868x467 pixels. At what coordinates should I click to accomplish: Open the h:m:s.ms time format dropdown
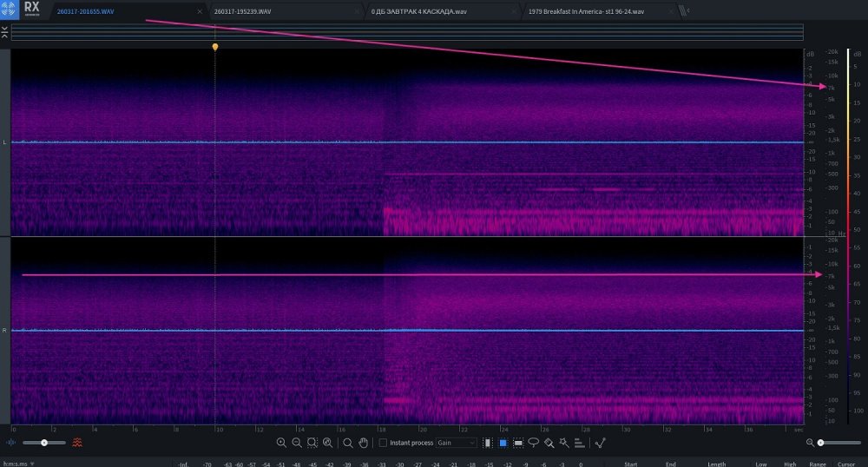(x=18, y=464)
